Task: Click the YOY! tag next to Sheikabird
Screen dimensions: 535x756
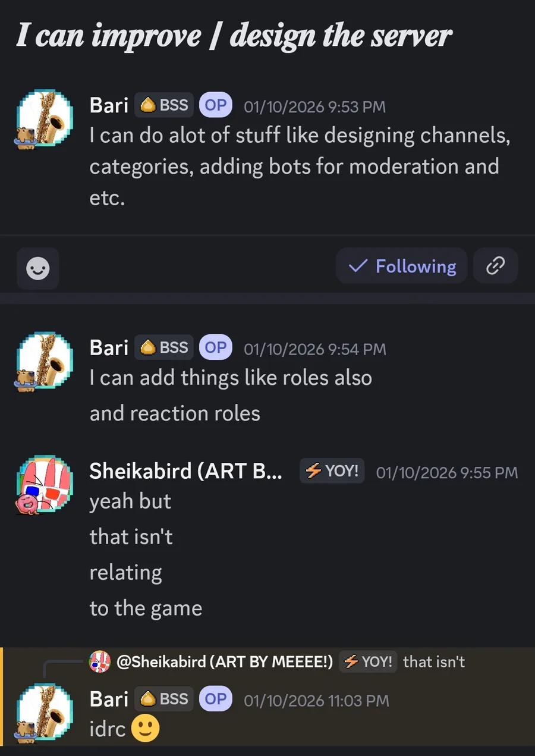Action: tap(332, 471)
